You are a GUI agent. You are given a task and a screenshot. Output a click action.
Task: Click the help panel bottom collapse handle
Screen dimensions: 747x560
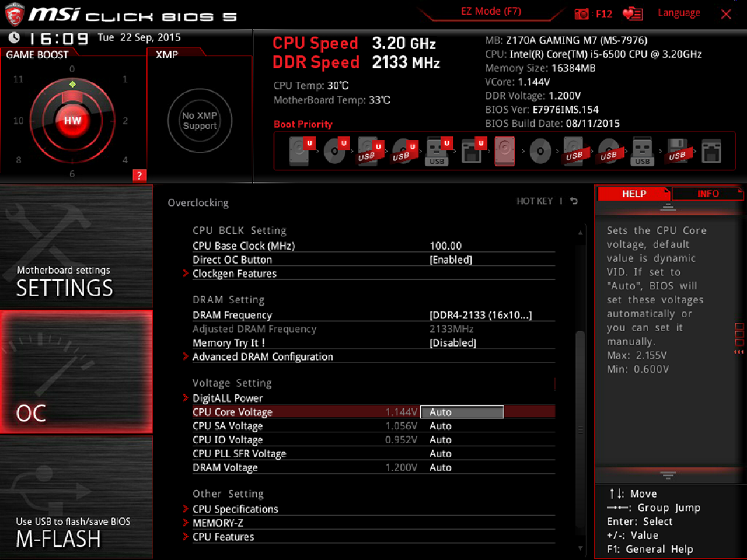point(668,475)
